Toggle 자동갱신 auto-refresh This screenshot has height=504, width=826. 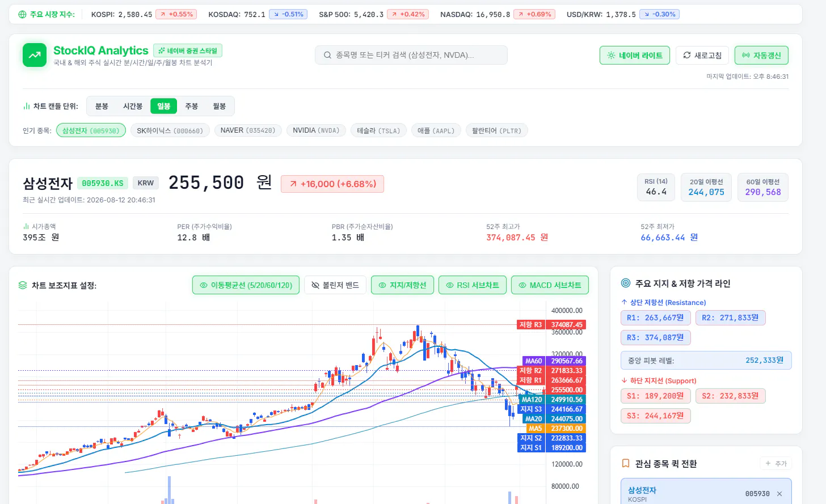coord(761,56)
